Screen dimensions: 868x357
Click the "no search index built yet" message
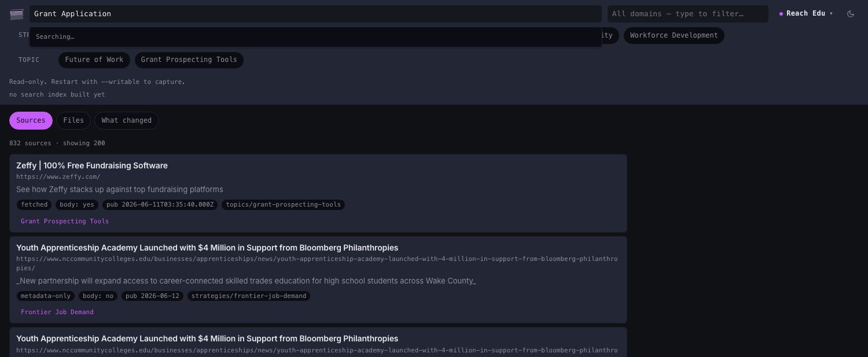pyautogui.click(x=57, y=94)
